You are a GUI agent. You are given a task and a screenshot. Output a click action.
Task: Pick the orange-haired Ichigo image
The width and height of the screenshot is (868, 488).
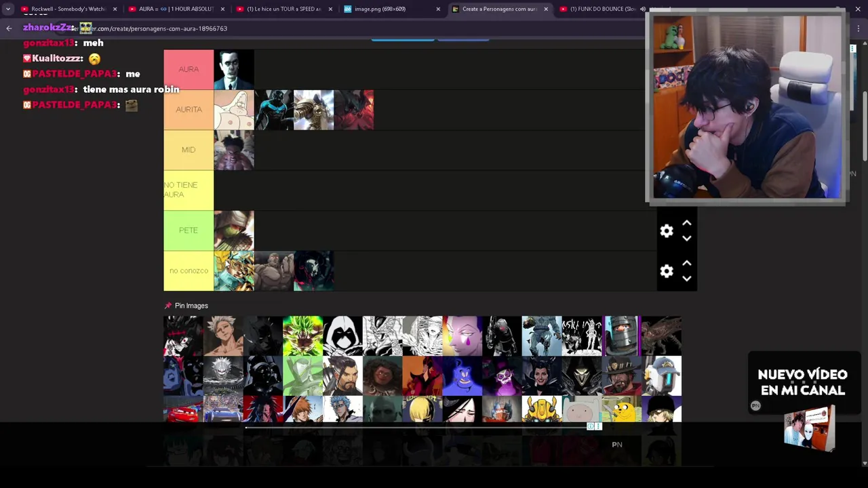pyautogui.click(x=302, y=409)
